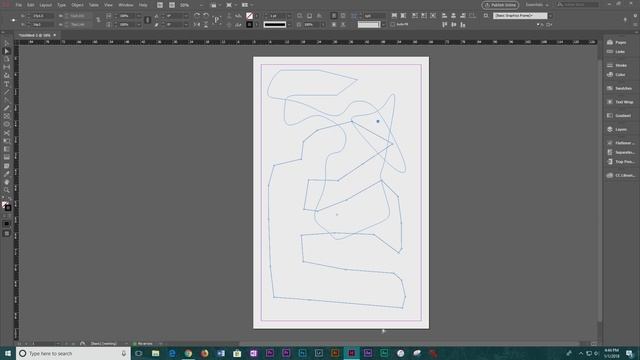Open the stroke type dropdown

click(289, 25)
